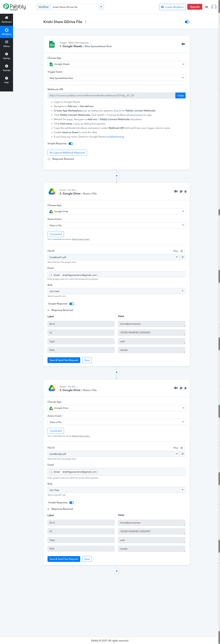Add a step after Google Sheets trigger
Image resolution: width=220 pixels, height=644 pixels.
click(x=116, y=176)
